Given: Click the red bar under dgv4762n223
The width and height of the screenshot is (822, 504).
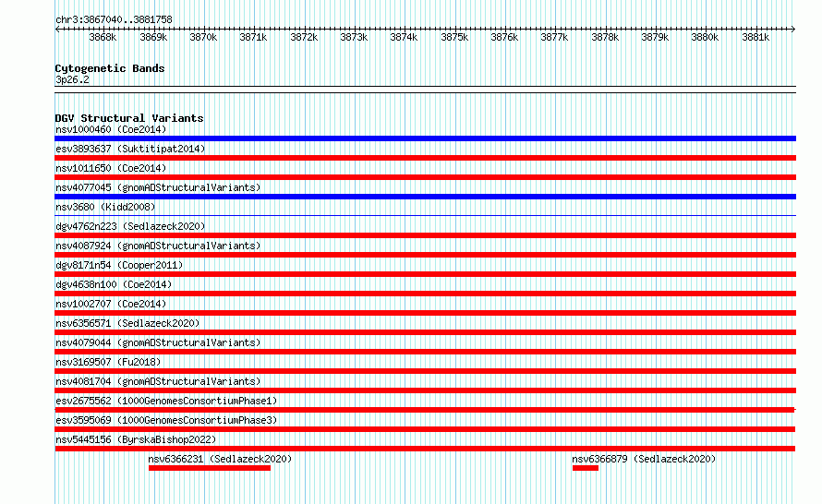Looking at the screenshot, I should click(x=425, y=235).
